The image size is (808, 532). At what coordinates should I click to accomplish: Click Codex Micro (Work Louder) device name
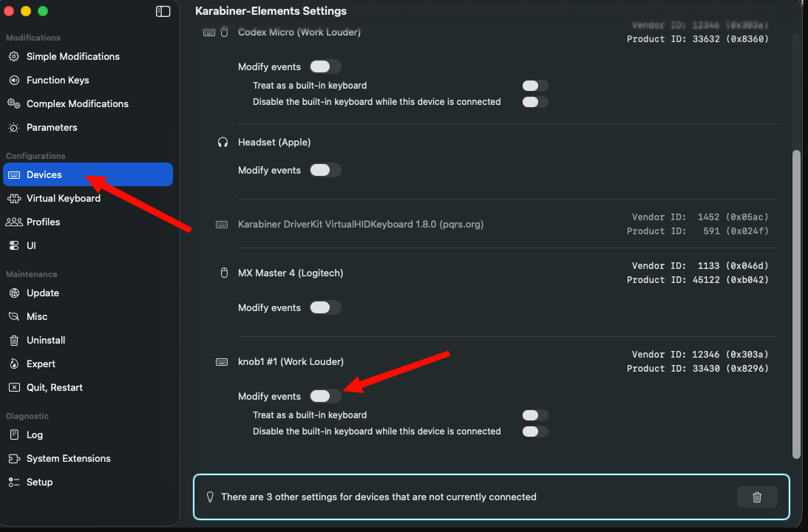point(299,33)
